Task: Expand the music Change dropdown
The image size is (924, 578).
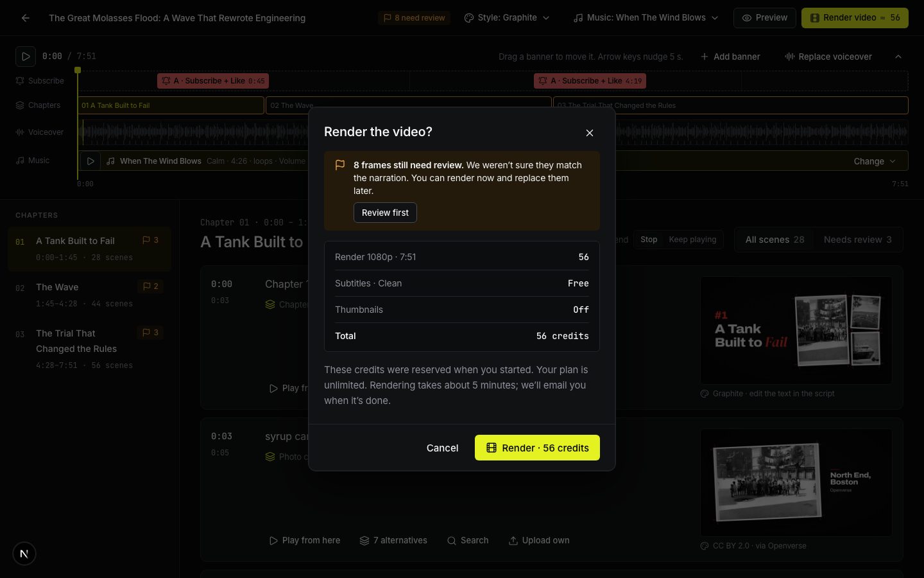Action: [x=874, y=161]
